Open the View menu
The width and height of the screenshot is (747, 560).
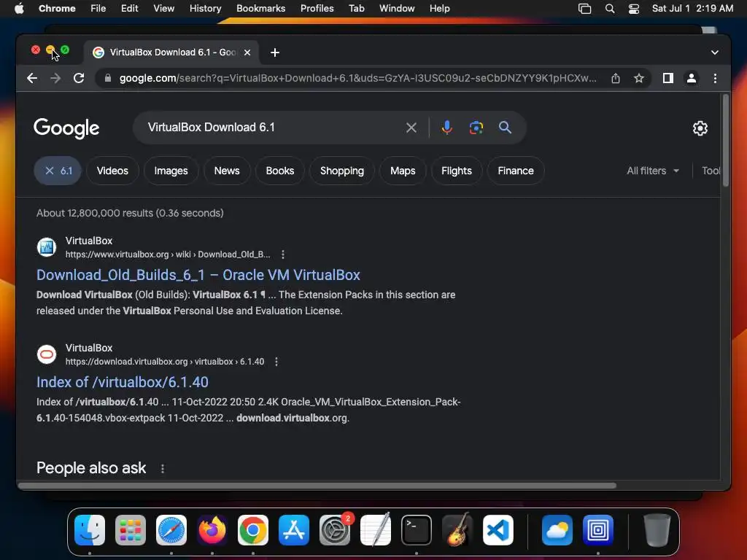click(163, 9)
